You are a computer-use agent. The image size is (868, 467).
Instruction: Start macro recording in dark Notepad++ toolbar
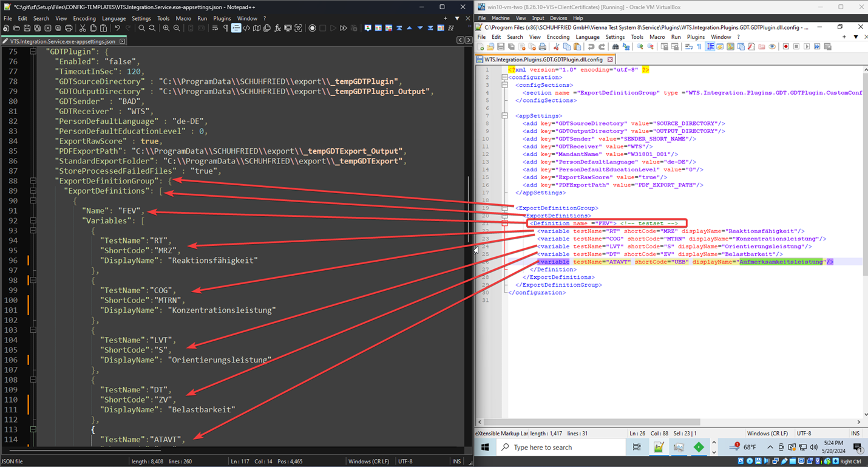click(x=312, y=29)
